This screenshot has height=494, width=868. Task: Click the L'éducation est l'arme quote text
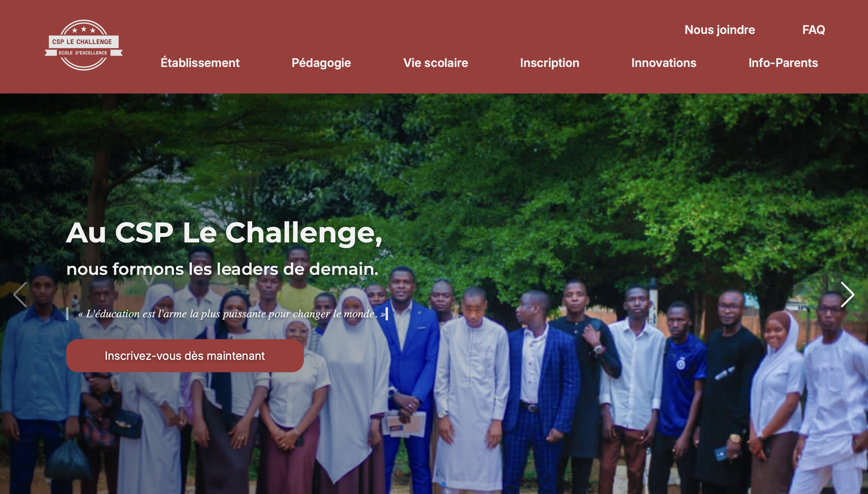231,314
